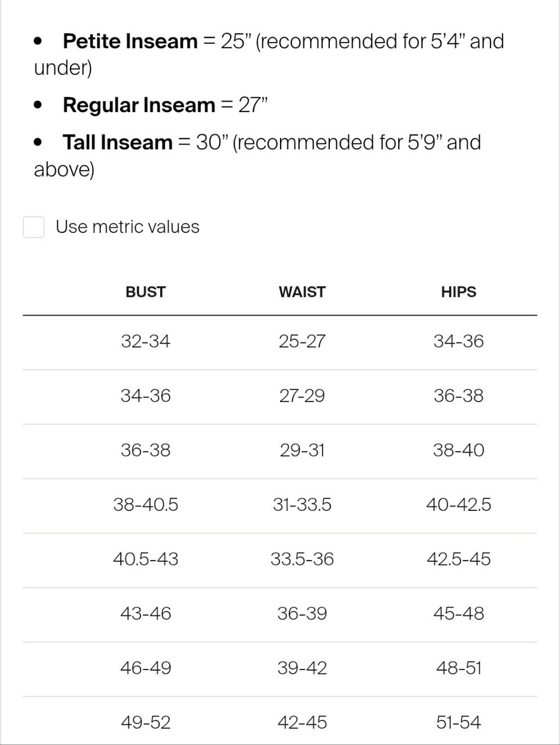Click the 40-42.5 hips value
The width and height of the screenshot is (560, 745).
[x=459, y=504]
